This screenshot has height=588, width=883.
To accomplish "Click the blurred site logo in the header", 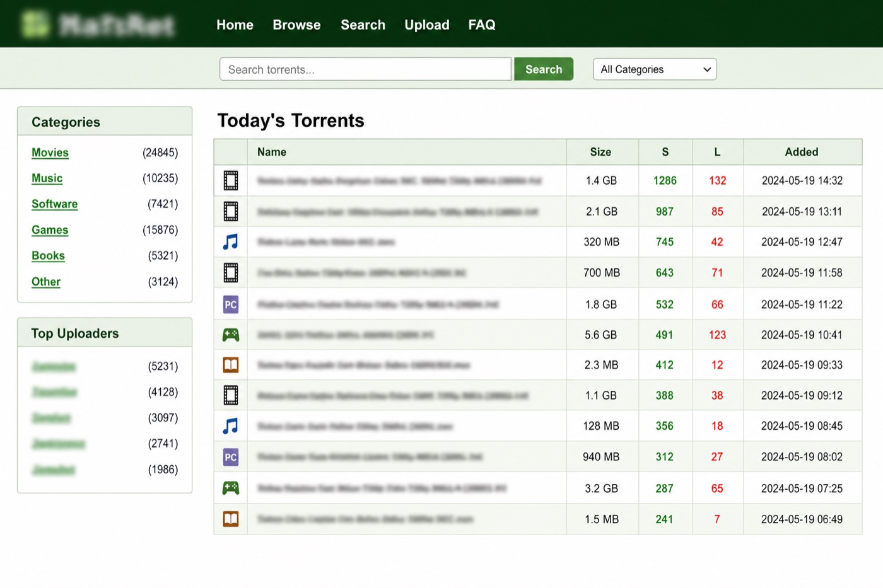I will pos(98,25).
